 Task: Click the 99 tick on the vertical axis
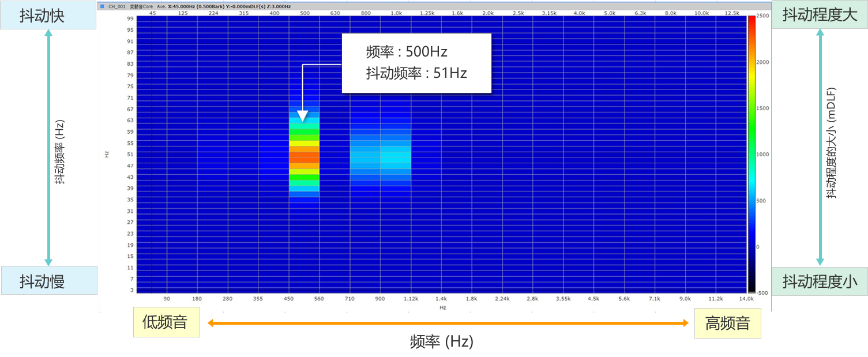pyautogui.click(x=131, y=19)
